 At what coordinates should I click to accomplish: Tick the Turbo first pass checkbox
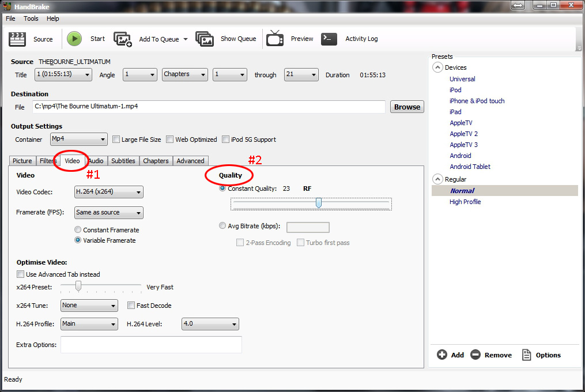300,243
